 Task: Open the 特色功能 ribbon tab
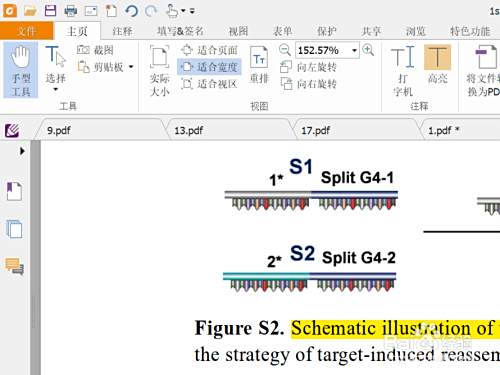[x=470, y=31]
